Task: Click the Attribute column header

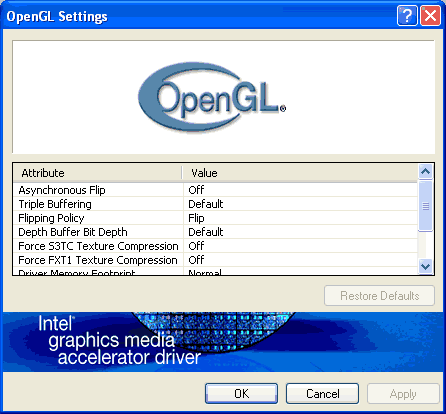Action: coord(98,173)
